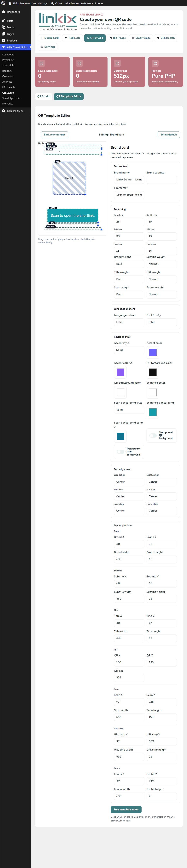
Task: Click the WordPress logo icon in admin bar
Action: [3, 3]
